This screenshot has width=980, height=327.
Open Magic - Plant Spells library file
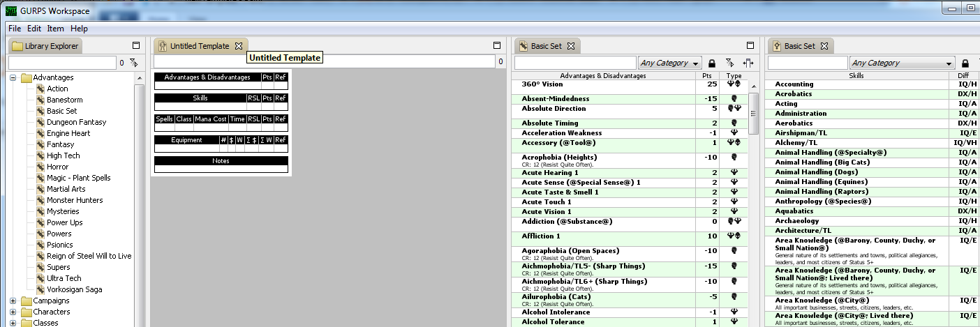78,178
